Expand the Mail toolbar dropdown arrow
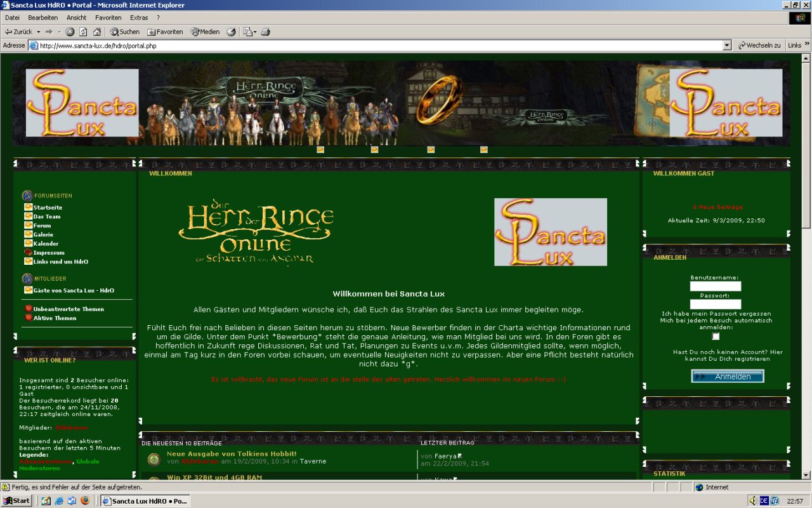 tap(254, 32)
